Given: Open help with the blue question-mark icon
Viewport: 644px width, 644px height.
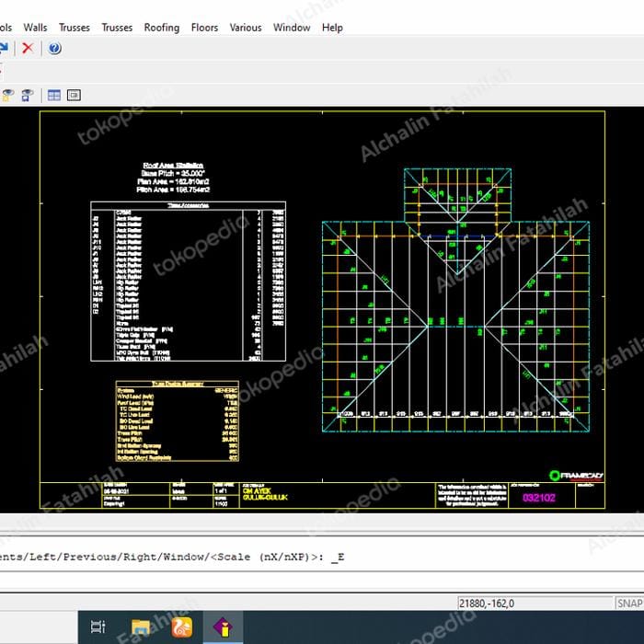Looking at the screenshot, I should point(54,48).
